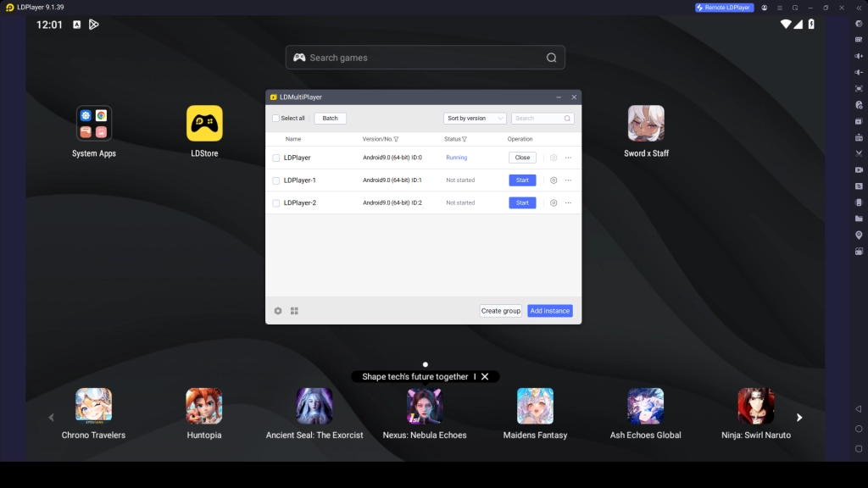Open more options ellipsis for LDPlayer-1 row
Viewport: 868px width, 488px height.
(569, 180)
